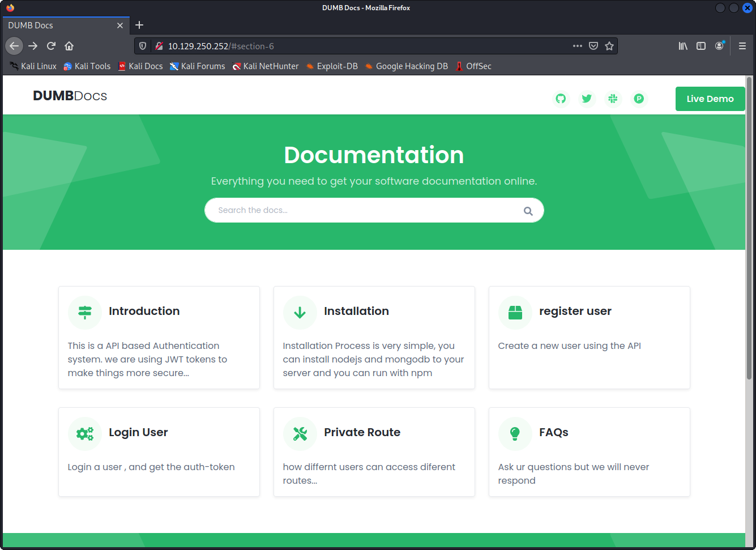
Task: Go to Firefox home page
Action: point(69,46)
